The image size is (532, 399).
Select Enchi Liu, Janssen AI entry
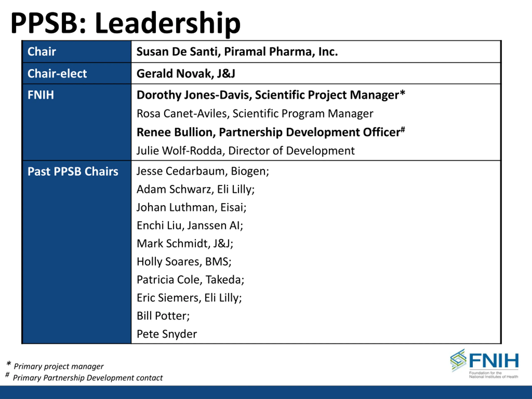pos(190,225)
